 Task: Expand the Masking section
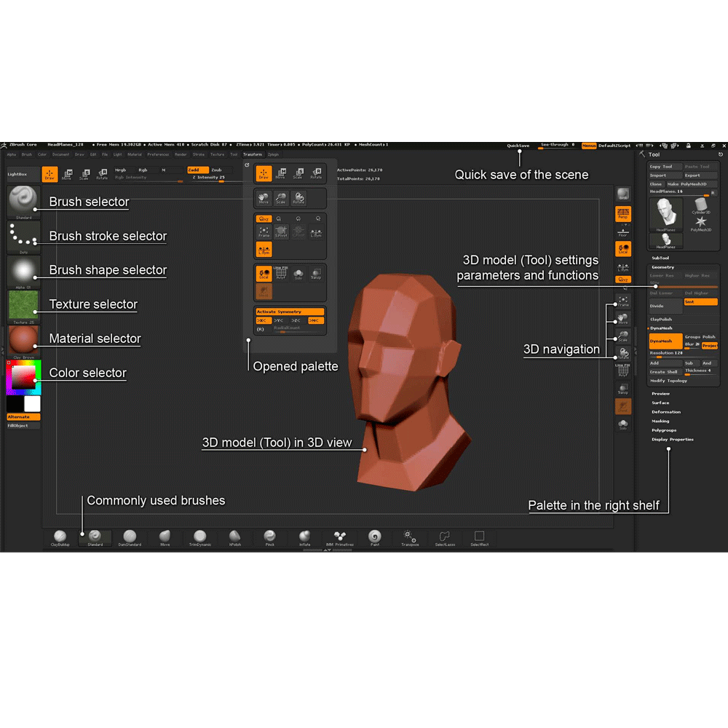coord(660,421)
